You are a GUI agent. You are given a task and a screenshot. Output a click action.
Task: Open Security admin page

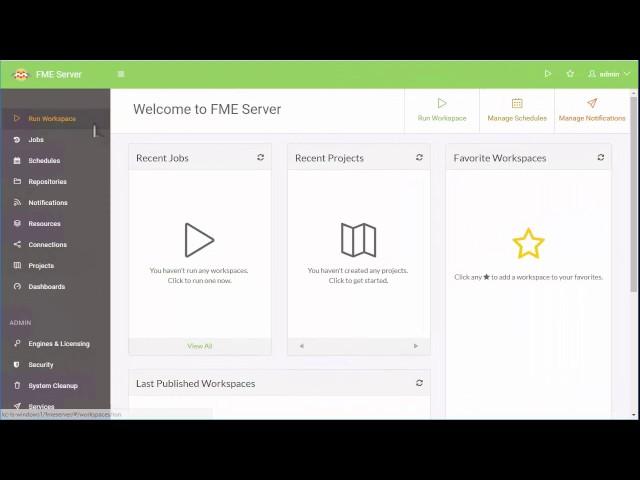55,365
